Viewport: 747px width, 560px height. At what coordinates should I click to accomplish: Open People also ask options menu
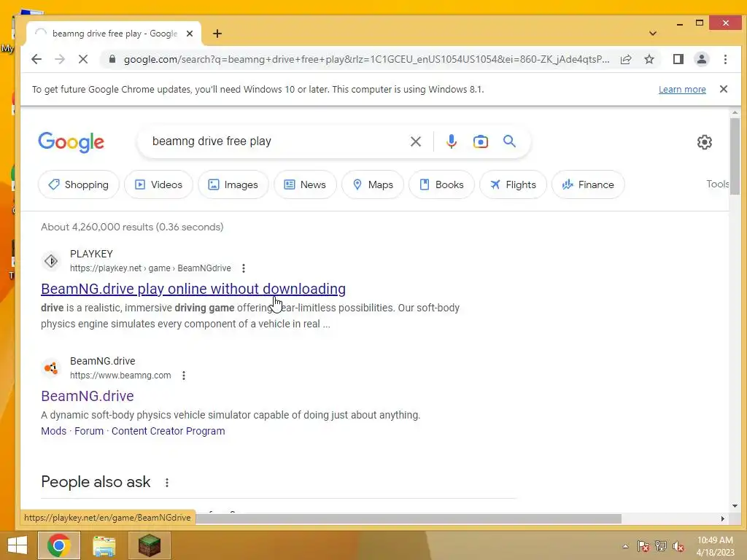click(167, 483)
